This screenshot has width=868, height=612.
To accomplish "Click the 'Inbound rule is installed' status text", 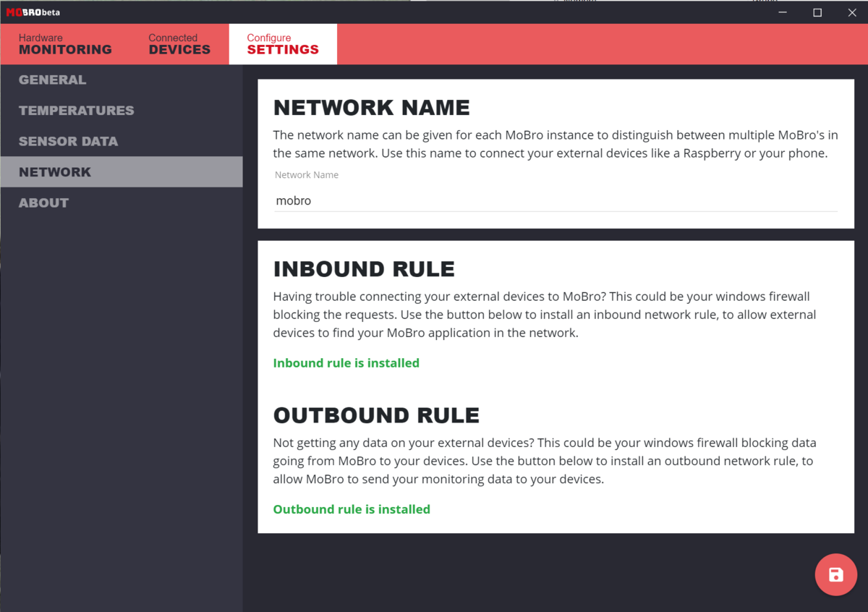I will [346, 363].
